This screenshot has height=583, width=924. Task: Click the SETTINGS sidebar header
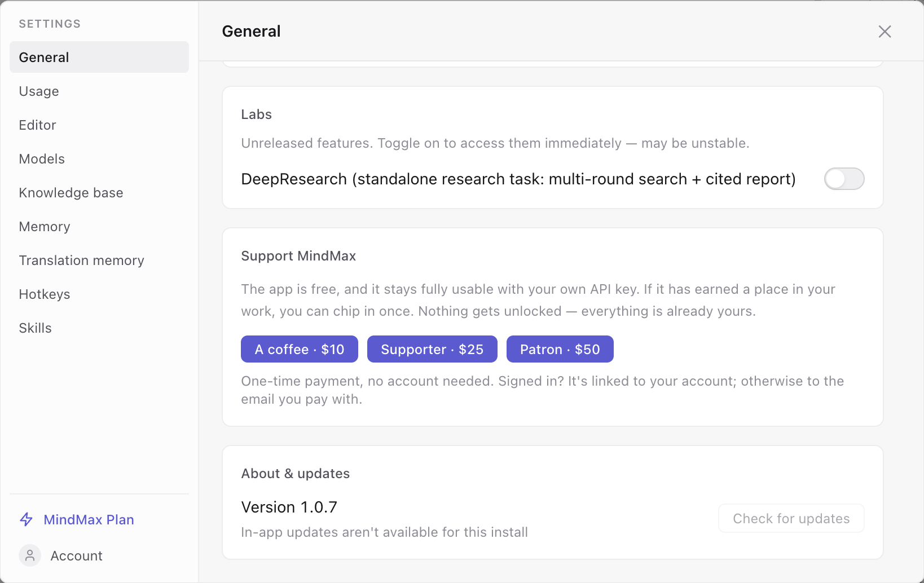(x=50, y=24)
